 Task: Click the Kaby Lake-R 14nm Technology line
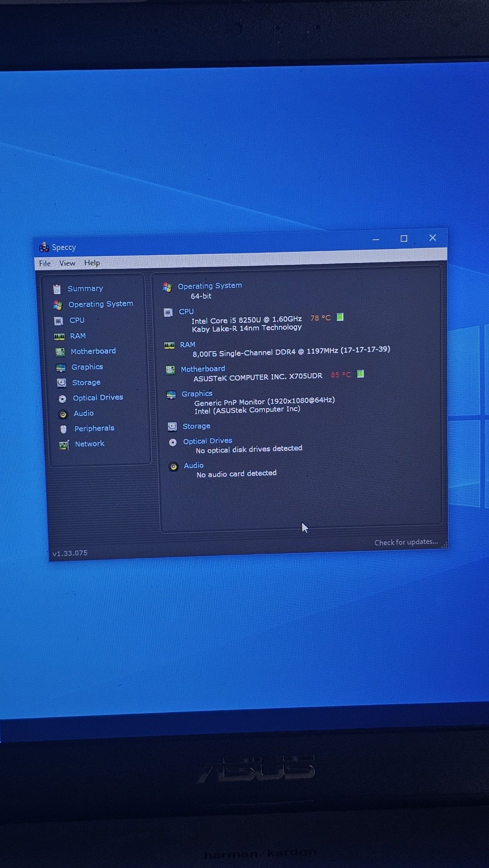[247, 328]
